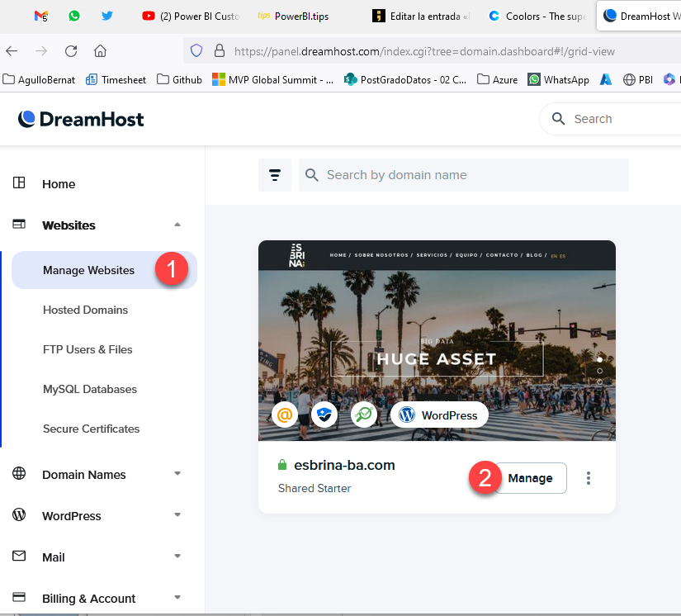Viewport: 681px width, 616px height.
Task: Click the green magnifier icon on site card
Action: point(363,415)
